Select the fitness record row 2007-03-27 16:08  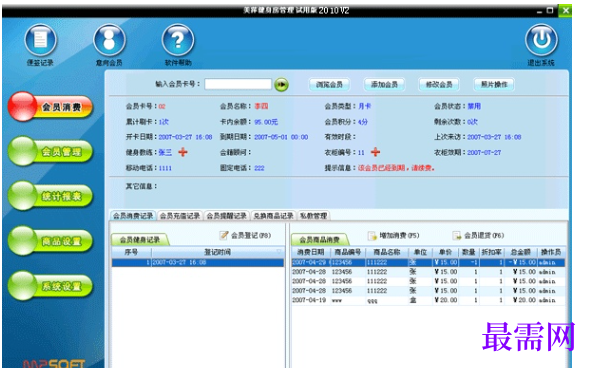click(x=198, y=262)
